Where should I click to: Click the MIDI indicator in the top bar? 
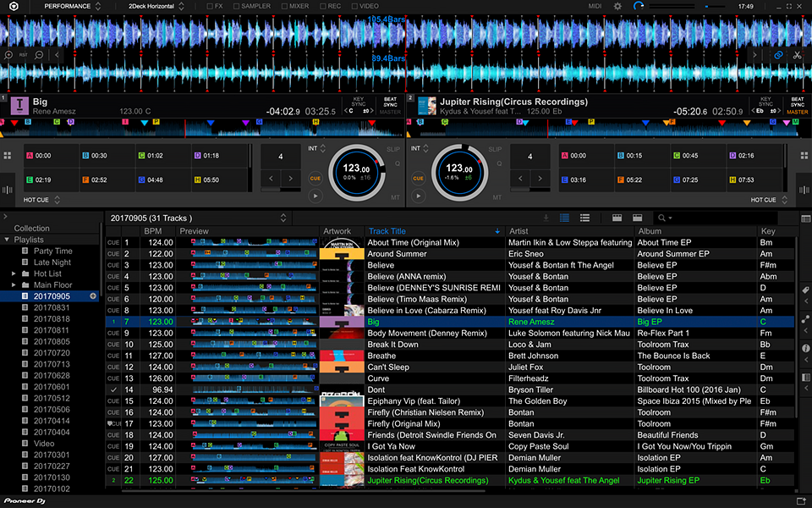point(595,6)
